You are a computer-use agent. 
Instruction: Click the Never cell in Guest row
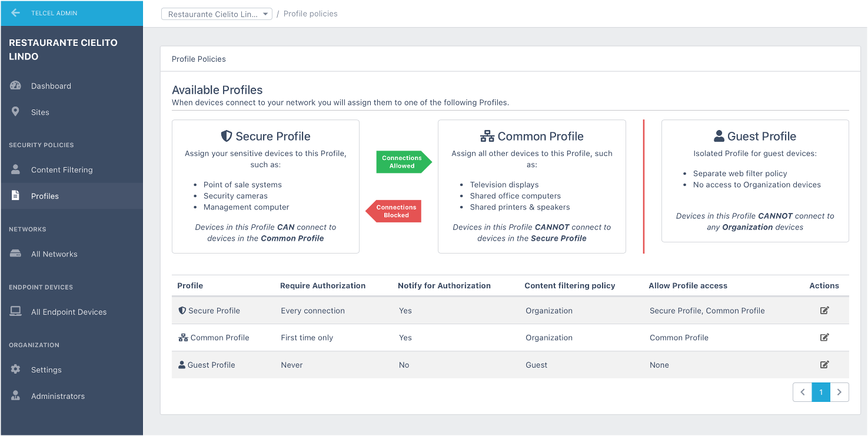pos(291,365)
